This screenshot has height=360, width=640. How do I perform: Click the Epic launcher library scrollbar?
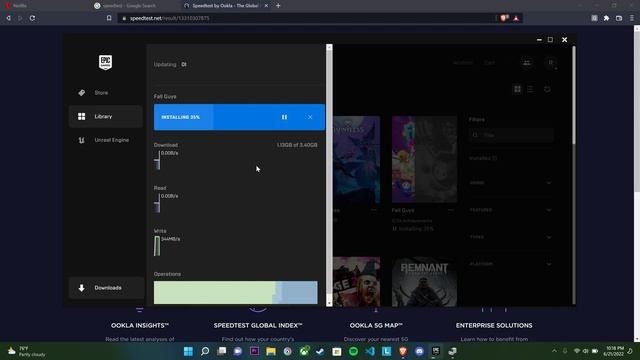[573, 95]
